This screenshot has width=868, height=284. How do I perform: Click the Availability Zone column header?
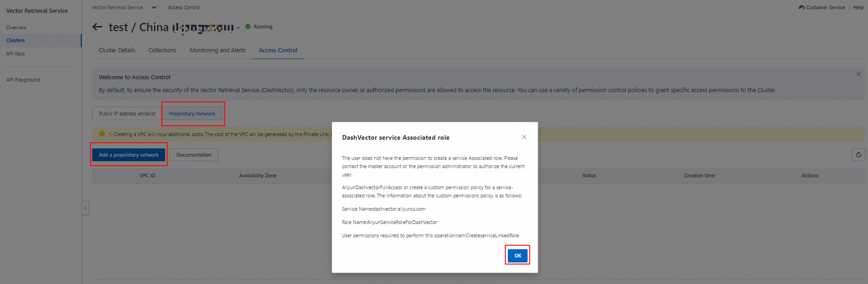pos(258,175)
